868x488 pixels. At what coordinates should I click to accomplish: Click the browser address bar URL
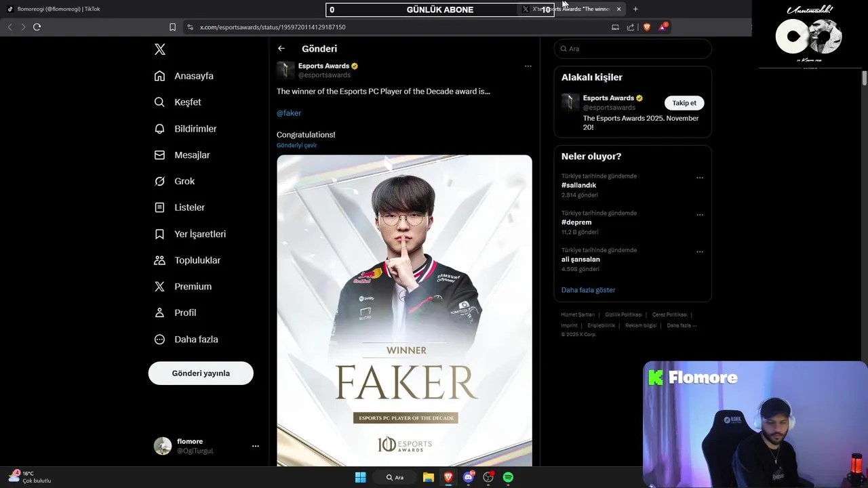(273, 27)
